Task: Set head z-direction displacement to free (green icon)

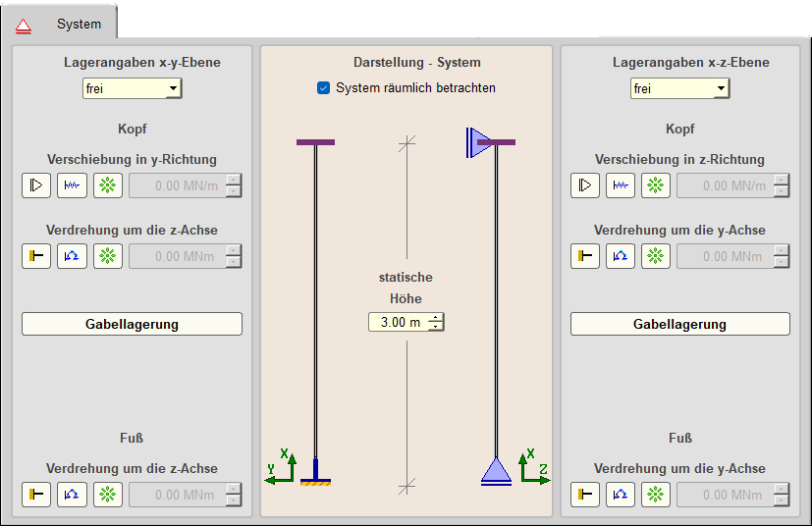Action: click(x=656, y=185)
